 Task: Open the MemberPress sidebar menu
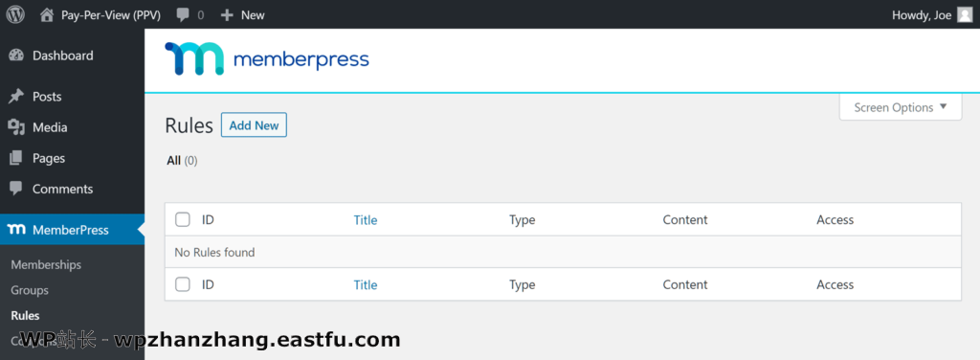72,230
